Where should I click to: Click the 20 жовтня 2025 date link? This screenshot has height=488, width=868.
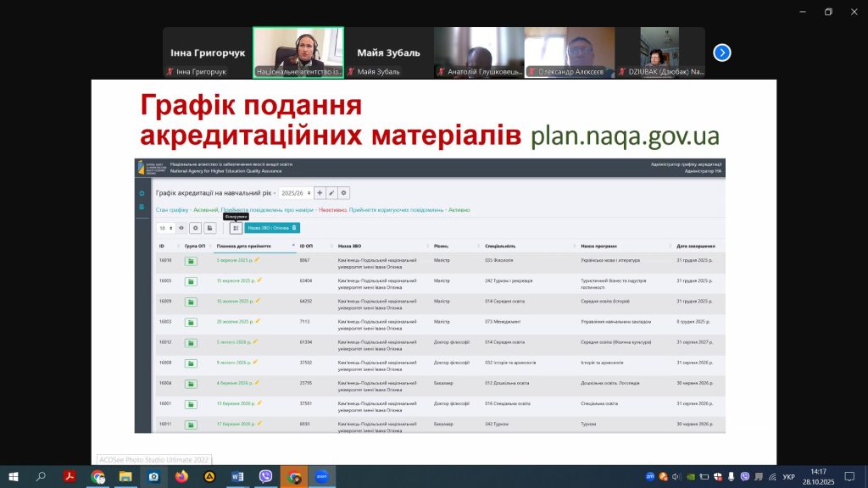[x=235, y=321]
